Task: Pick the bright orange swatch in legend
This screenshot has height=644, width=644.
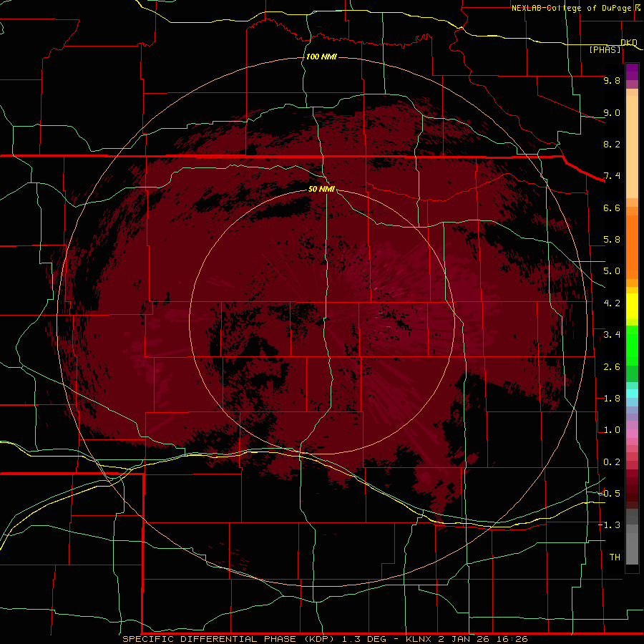Action: (x=632, y=248)
